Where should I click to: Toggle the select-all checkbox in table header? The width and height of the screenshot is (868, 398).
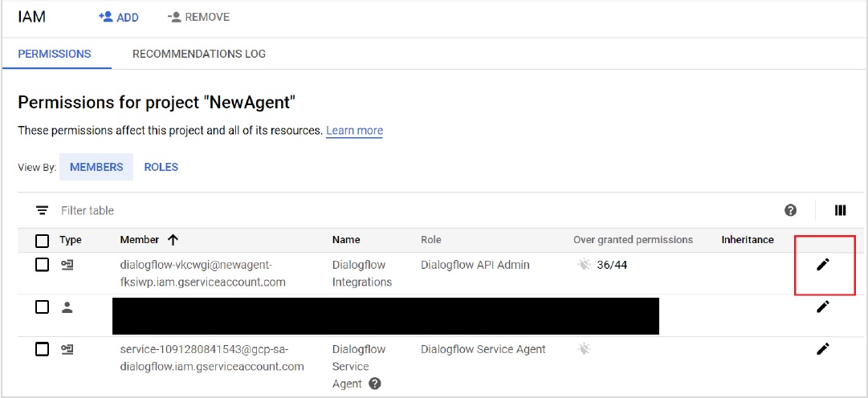click(43, 240)
